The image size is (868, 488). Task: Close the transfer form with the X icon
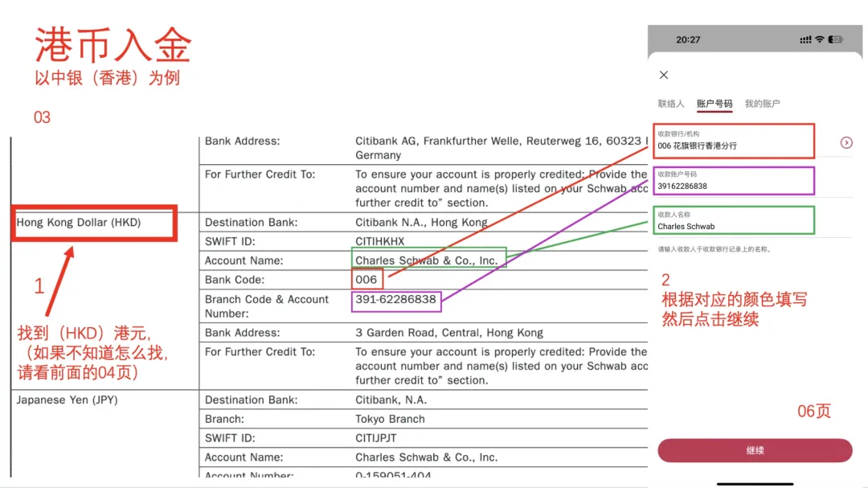(664, 75)
